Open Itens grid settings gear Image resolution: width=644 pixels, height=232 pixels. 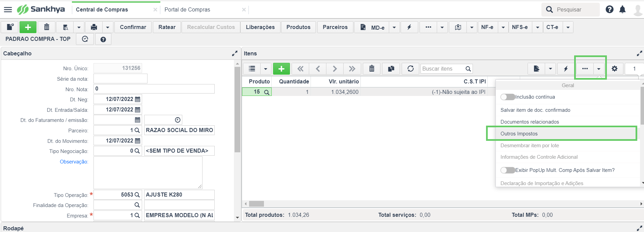click(x=614, y=69)
